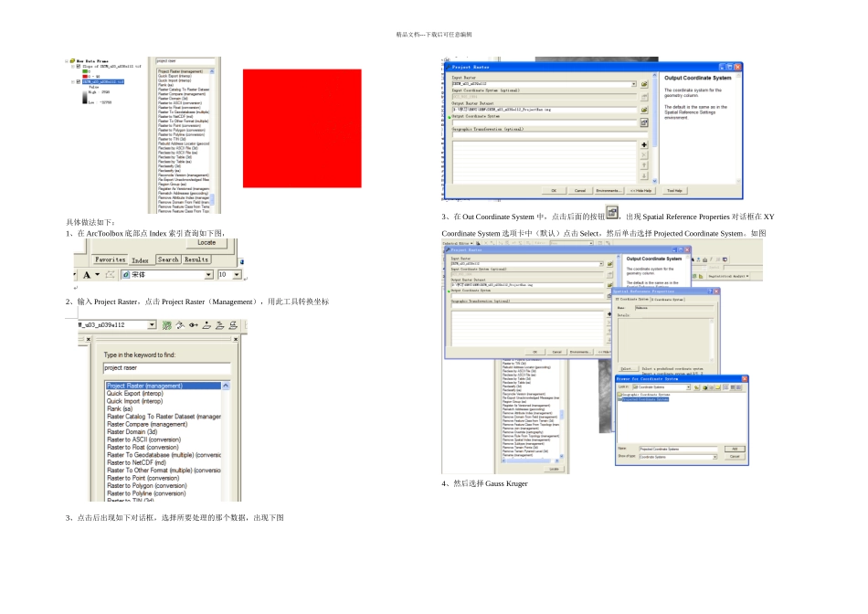
Task: Toggle the highlighted SRTM tif layer checkbox
Action: [x=79, y=81]
